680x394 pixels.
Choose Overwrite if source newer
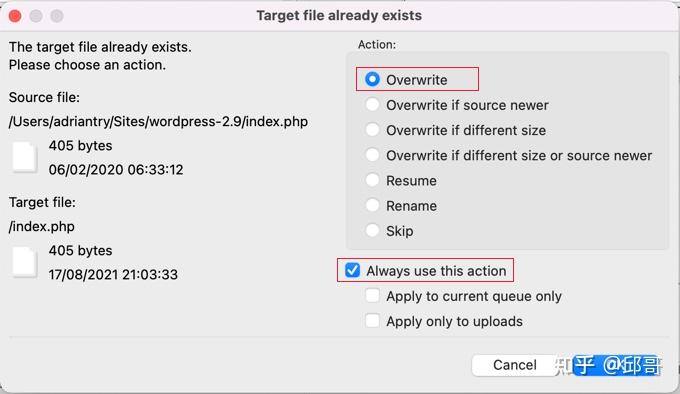[x=372, y=104]
